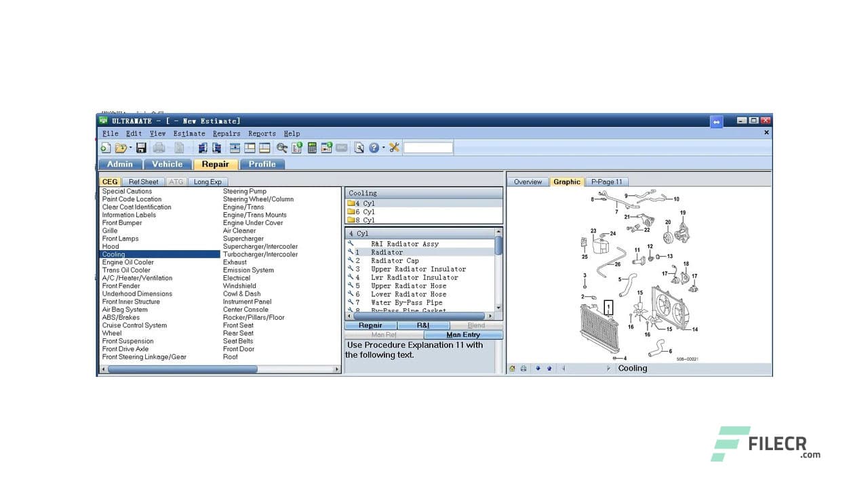Click the R&I button
Viewport: 868px width, 488px height.
tap(423, 325)
